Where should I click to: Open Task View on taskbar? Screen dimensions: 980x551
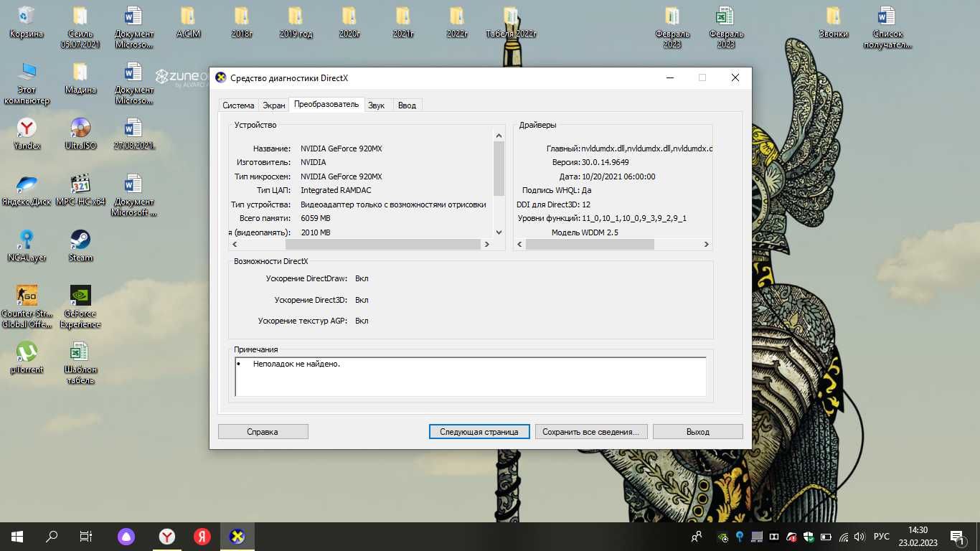[86, 537]
